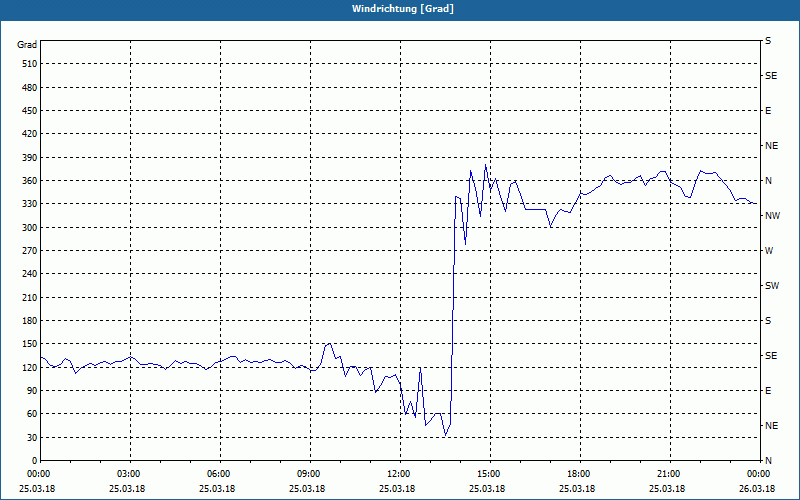
Task: Select the 18:00 time label
Action: [x=580, y=474]
